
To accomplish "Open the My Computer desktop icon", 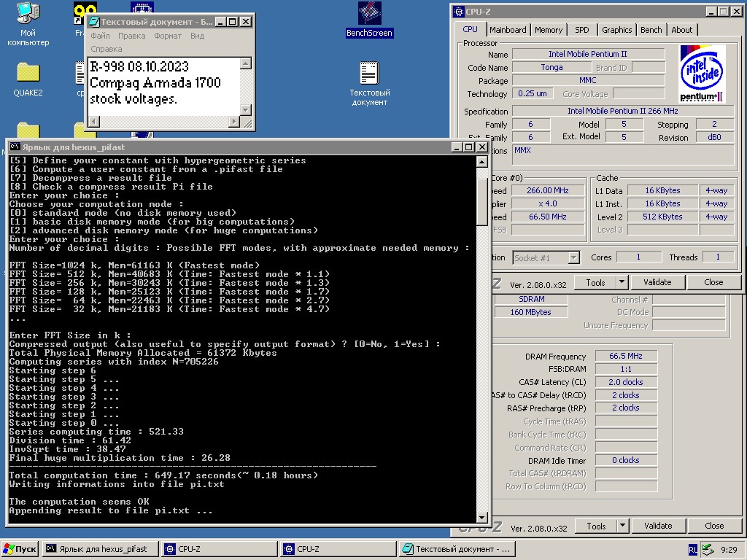I will click(x=28, y=23).
